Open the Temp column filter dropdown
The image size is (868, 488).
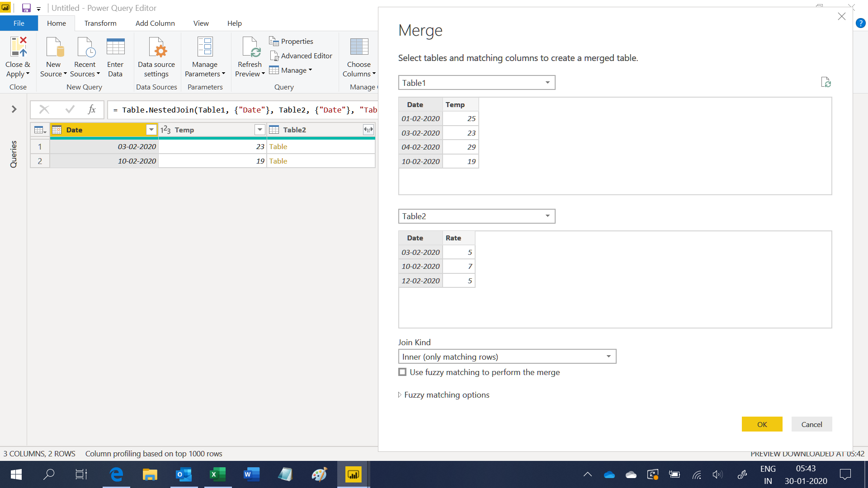pos(260,130)
